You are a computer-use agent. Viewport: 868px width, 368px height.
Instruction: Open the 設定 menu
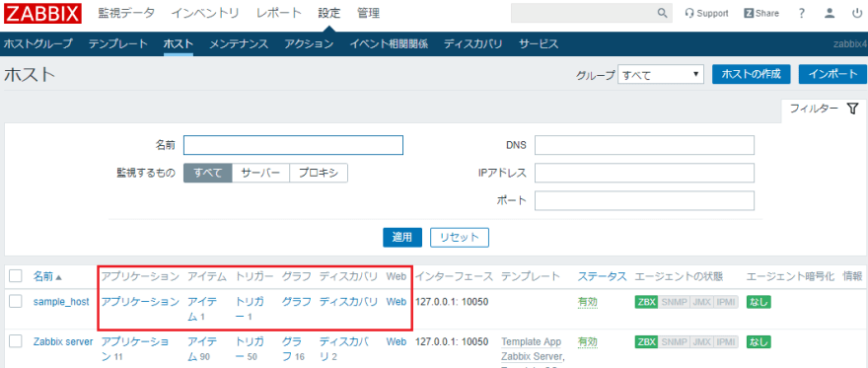pos(329,13)
